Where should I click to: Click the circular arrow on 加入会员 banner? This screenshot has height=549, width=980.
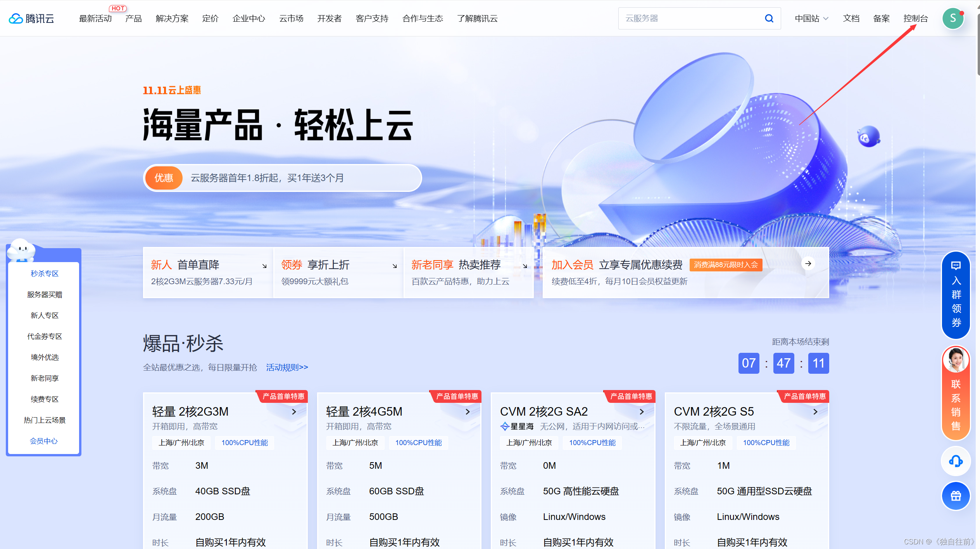[809, 263]
